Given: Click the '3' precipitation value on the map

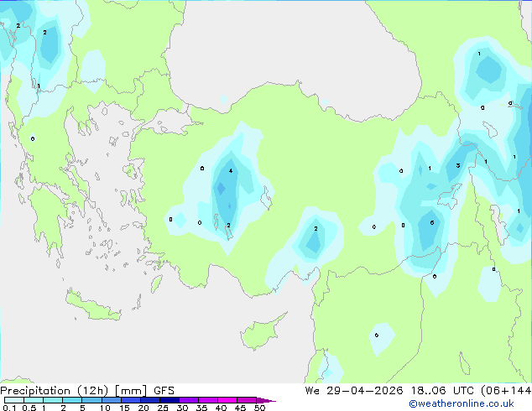Looking at the screenshot, I should click(458, 165).
